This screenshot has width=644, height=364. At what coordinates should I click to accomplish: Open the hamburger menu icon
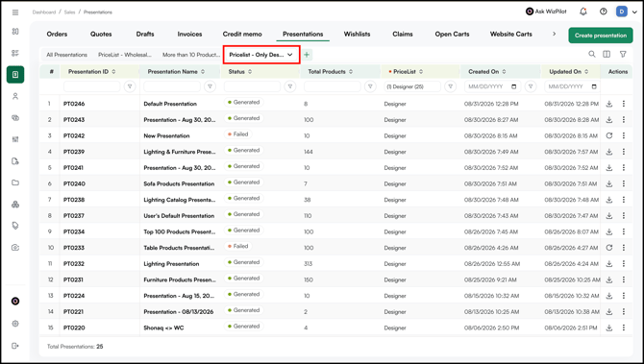click(15, 12)
